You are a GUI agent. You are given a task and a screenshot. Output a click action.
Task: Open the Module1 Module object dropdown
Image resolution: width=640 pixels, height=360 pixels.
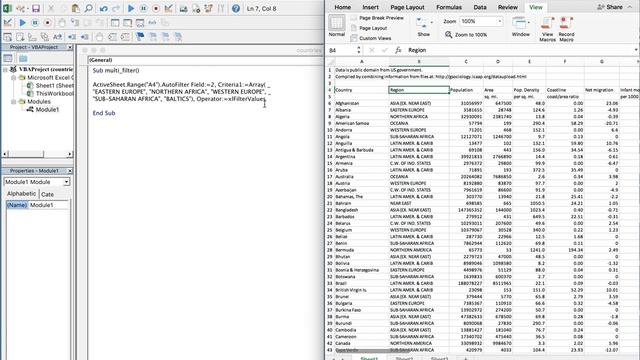coord(66,182)
